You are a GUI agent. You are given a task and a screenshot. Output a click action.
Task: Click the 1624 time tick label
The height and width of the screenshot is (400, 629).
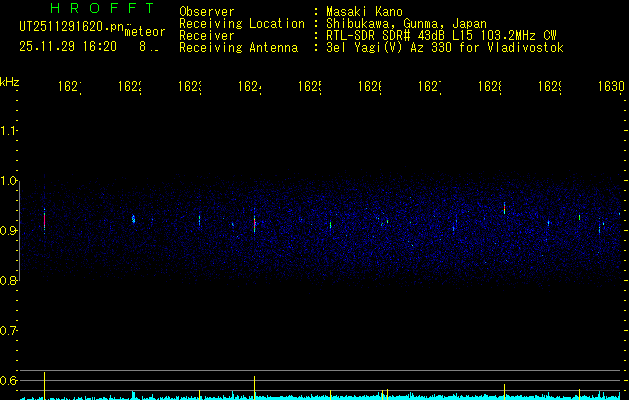[x=250, y=86]
